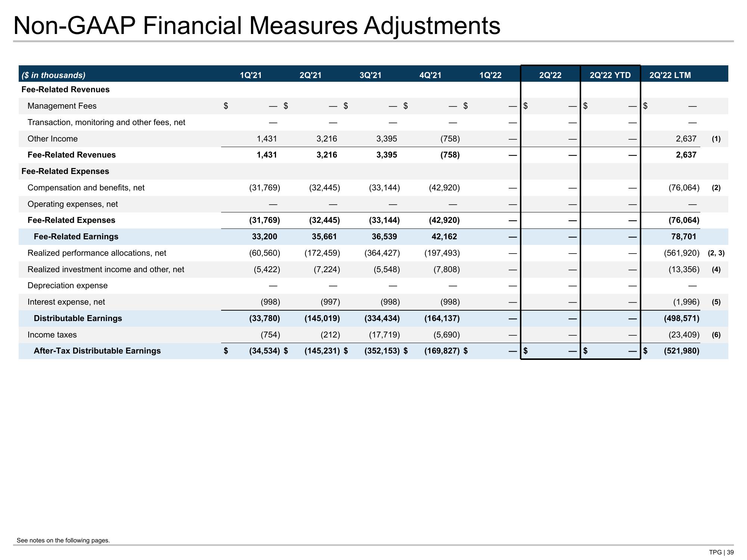747x560 pixels.
Task: Click Fee-Related Earnings LTM value 78,701
Action: pos(684,237)
